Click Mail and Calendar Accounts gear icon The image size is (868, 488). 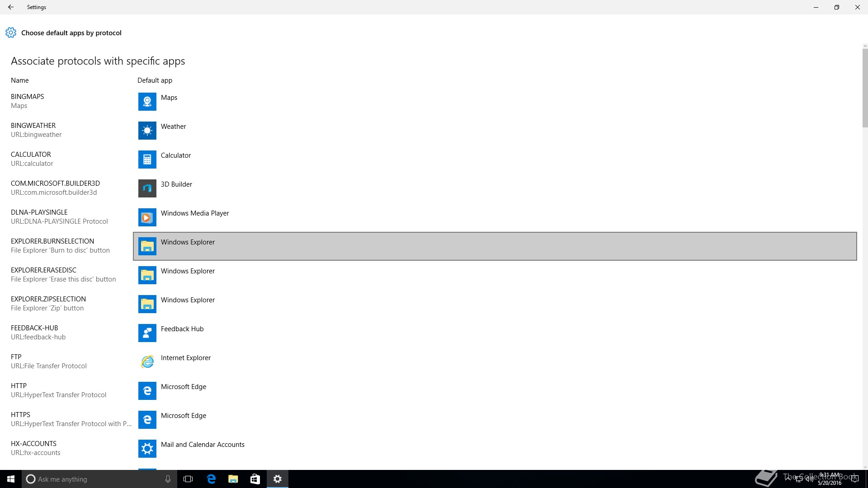[x=147, y=449]
